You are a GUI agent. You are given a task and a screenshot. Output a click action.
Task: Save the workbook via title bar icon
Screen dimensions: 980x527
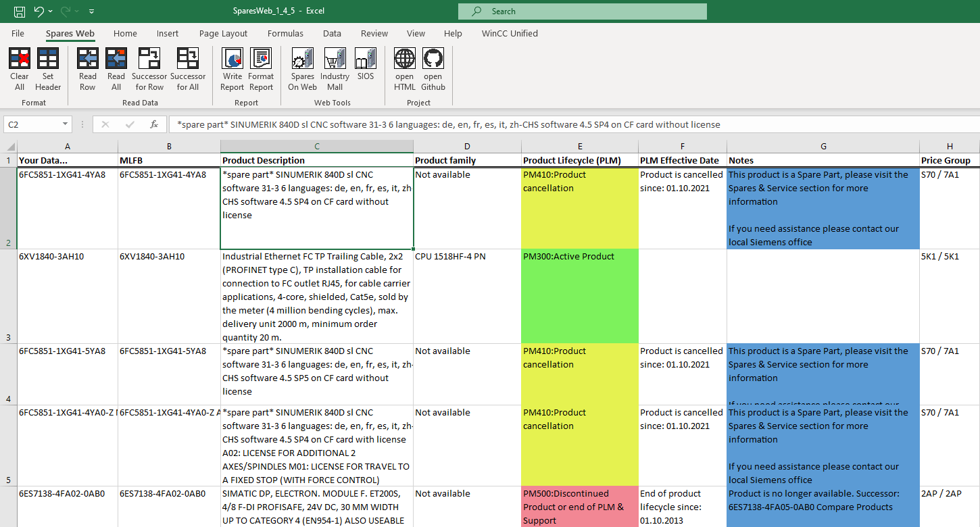point(20,11)
